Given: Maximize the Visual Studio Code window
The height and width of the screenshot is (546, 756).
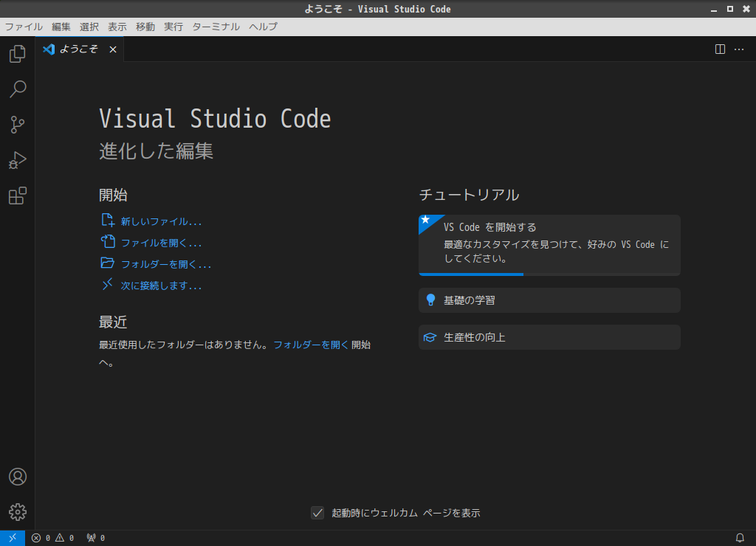Looking at the screenshot, I should pyautogui.click(x=730, y=9).
